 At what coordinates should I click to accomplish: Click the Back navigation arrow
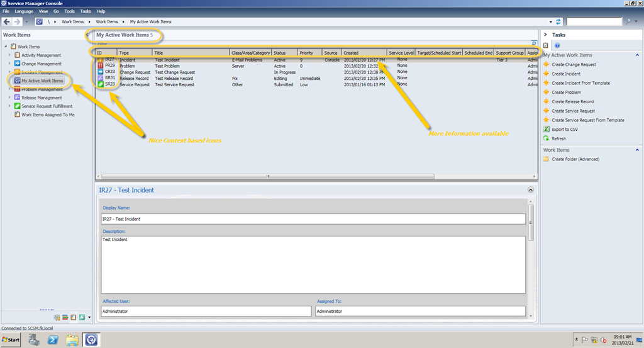tap(7, 21)
